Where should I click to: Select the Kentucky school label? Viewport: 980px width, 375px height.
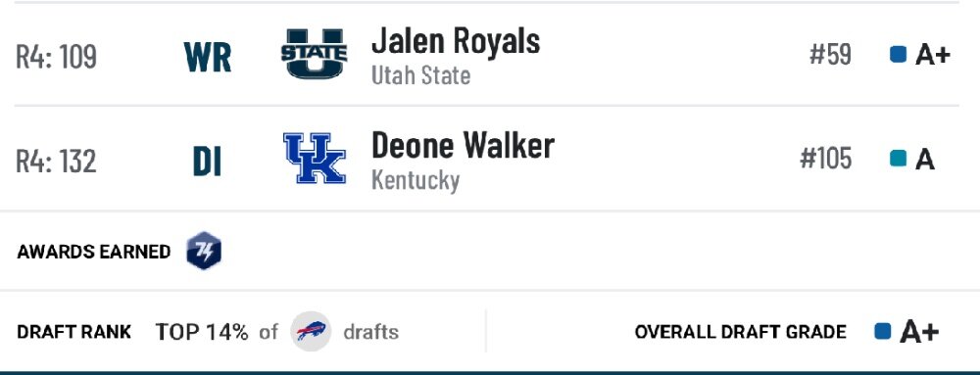[x=416, y=180]
